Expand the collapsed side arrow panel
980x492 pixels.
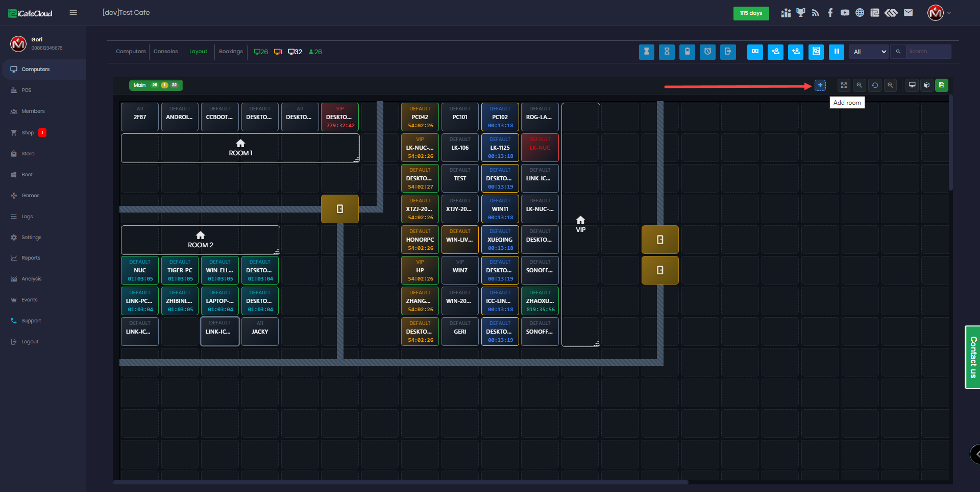[975, 454]
